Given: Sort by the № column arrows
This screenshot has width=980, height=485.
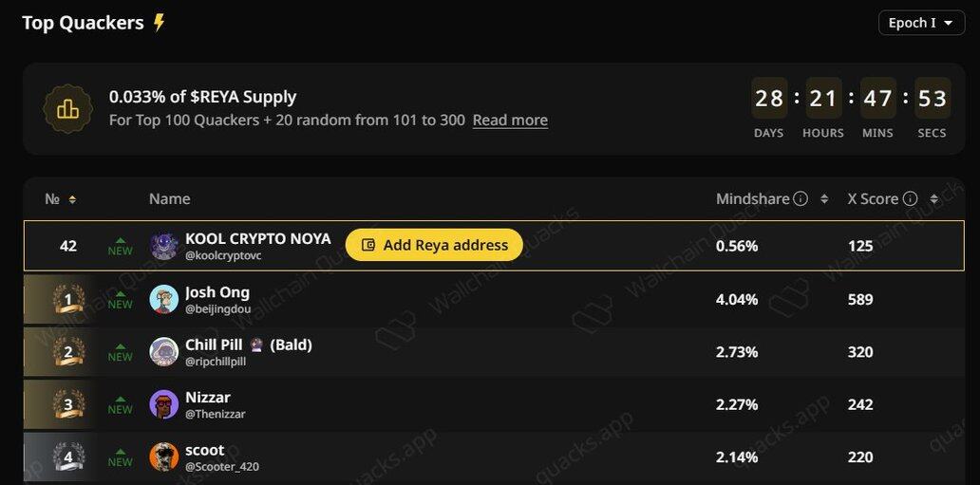Looking at the screenshot, I should [72, 199].
